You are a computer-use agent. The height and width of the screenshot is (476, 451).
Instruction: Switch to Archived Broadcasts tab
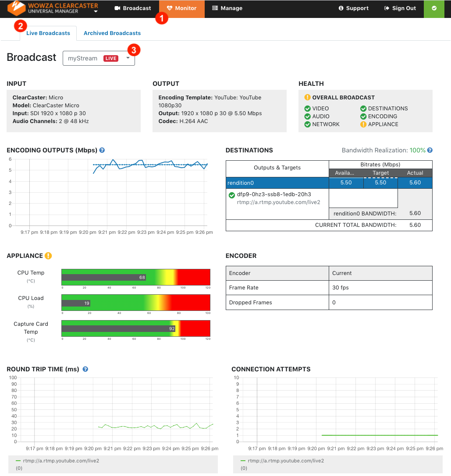112,33
